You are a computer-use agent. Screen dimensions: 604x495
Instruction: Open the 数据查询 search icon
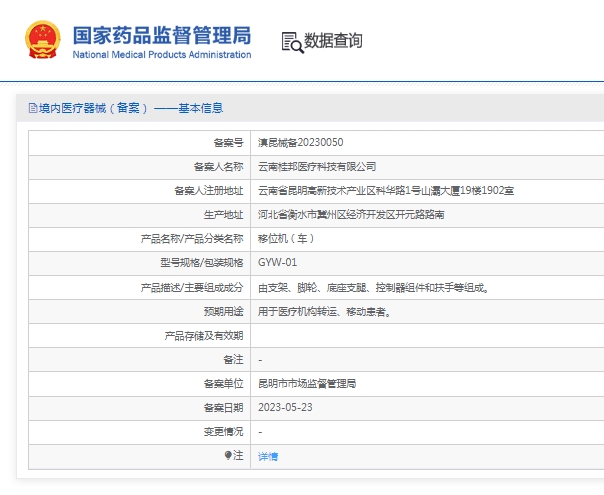[x=292, y=42]
